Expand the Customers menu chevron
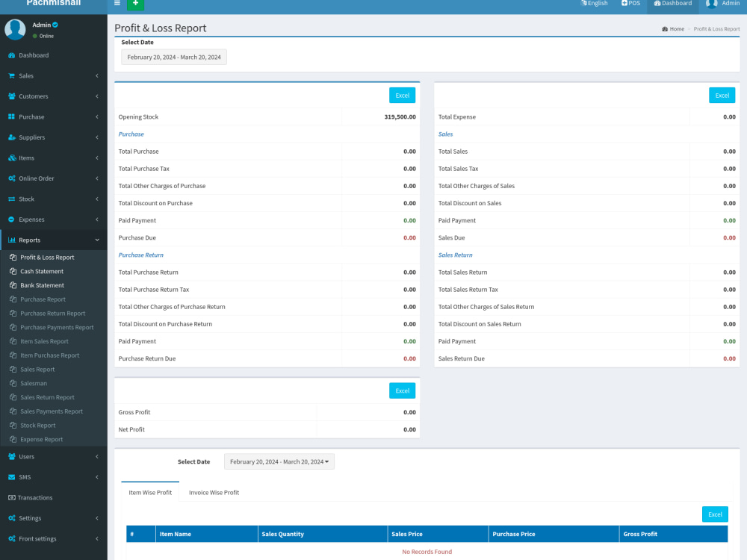Viewport: 747px width, 560px height. pyautogui.click(x=97, y=96)
